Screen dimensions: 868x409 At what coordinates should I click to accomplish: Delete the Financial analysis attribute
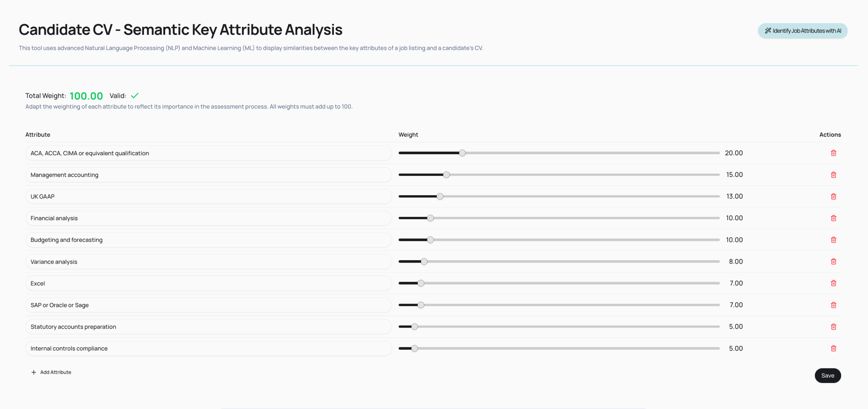click(833, 218)
